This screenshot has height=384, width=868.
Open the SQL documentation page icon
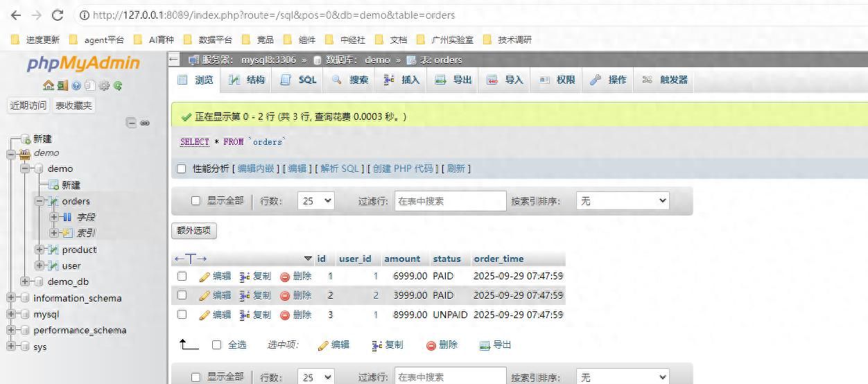(89, 85)
